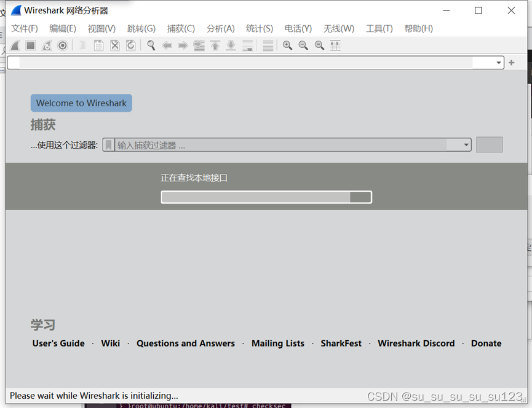Click status bar initializing message

(94, 396)
